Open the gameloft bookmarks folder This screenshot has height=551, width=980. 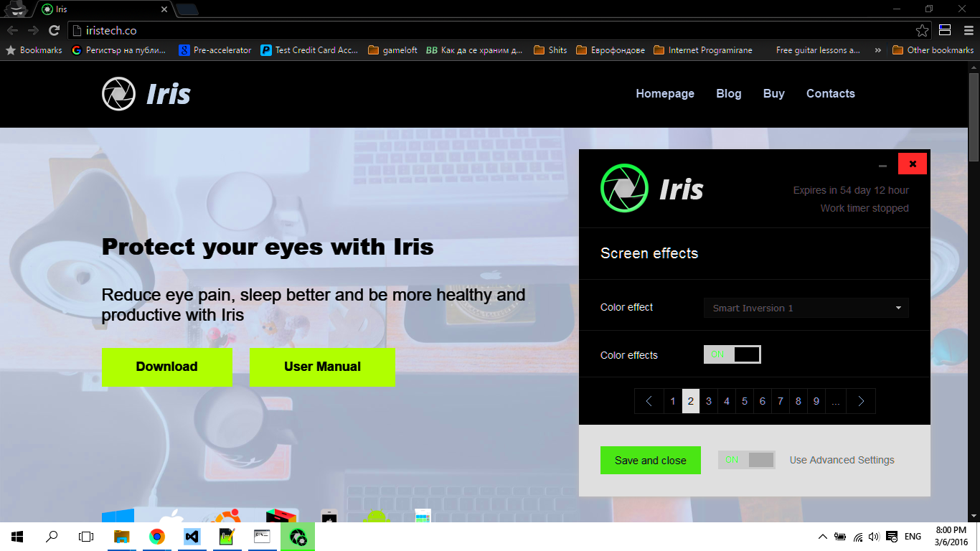coord(392,50)
